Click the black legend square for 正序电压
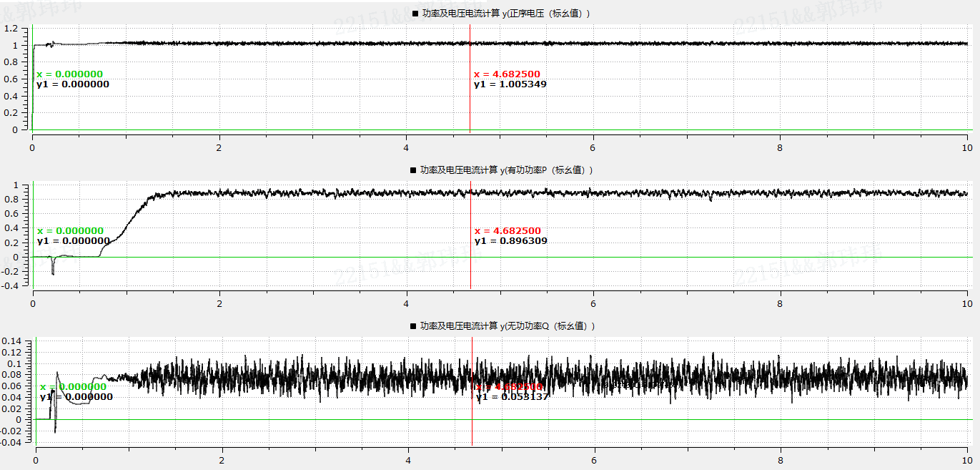Image resolution: width=980 pixels, height=470 pixels. [415, 14]
